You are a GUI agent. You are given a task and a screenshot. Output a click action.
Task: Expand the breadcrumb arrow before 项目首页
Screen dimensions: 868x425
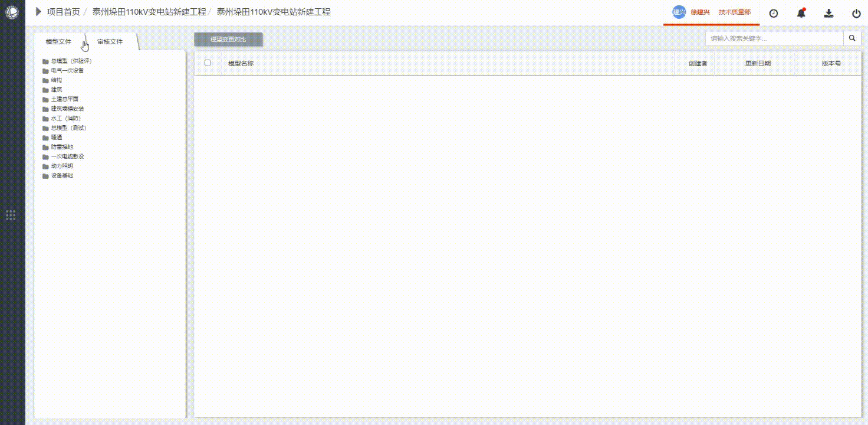(39, 12)
